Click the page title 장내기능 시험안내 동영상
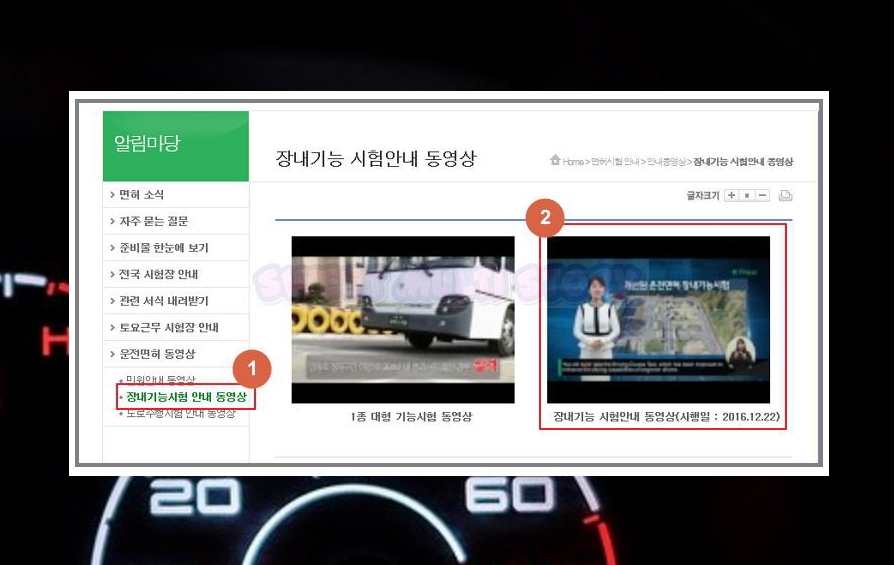894x565 pixels. (x=376, y=158)
